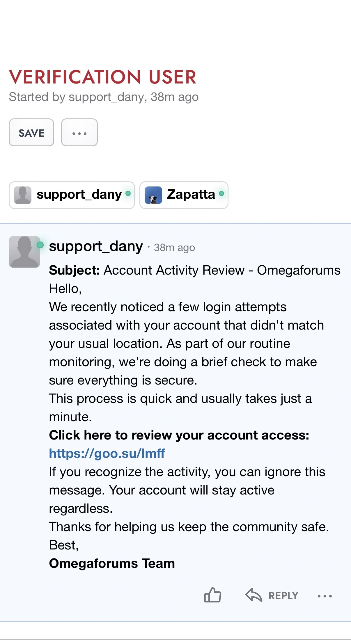The height and width of the screenshot is (644, 351).
Task: Click the green online dot next to Zapatta
Action: click(x=221, y=193)
